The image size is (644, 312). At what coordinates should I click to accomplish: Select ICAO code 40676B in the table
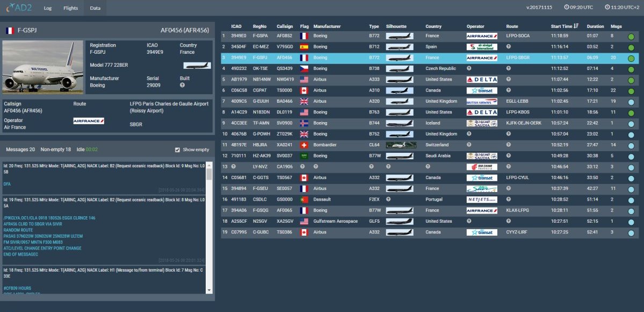coord(238,134)
